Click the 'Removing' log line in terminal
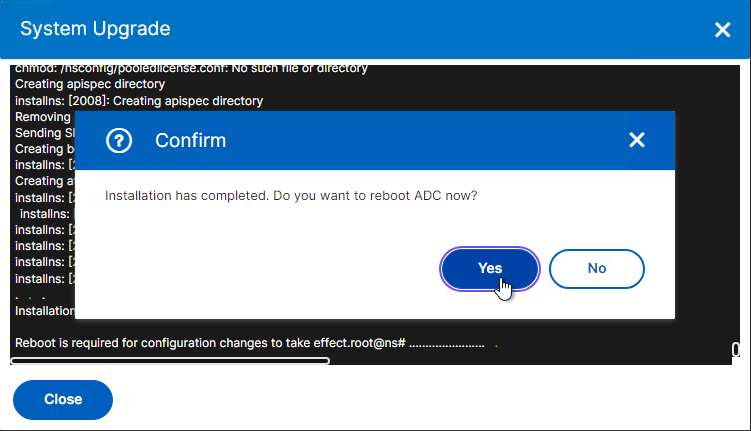The image size is (751, 431). [x=43, y=117]
